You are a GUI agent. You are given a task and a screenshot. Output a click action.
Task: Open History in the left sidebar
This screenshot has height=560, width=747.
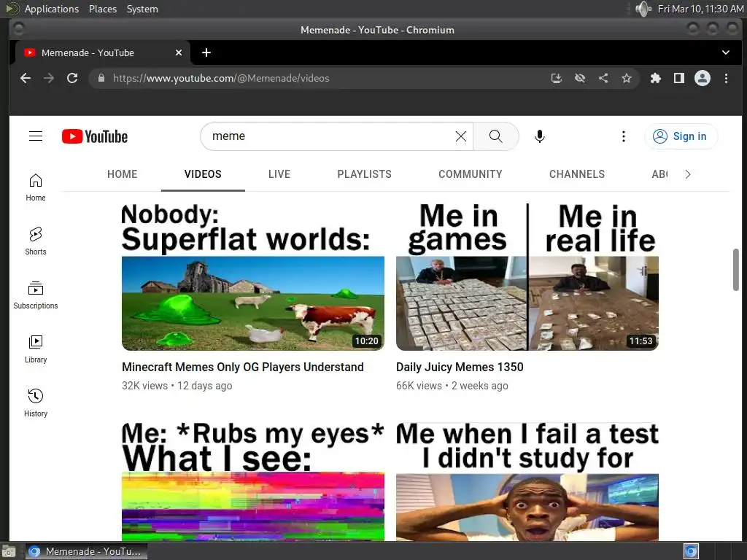(x=36, y=403)
